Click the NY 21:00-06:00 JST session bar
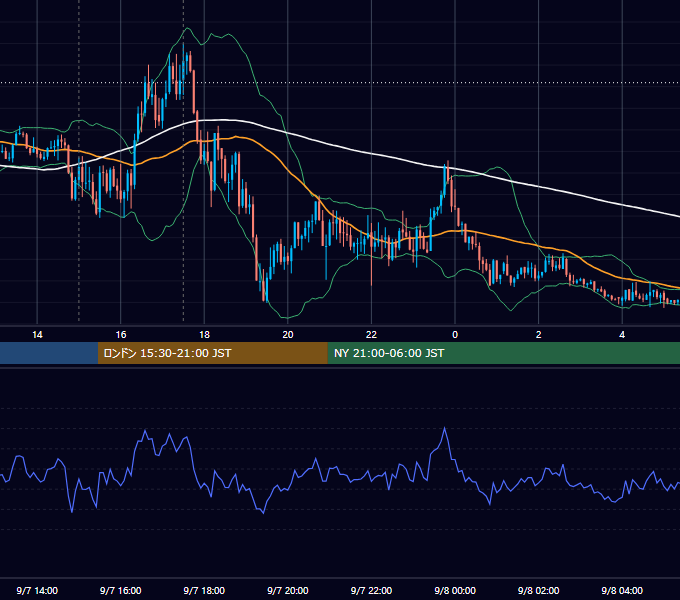 [x=503, y=353]
